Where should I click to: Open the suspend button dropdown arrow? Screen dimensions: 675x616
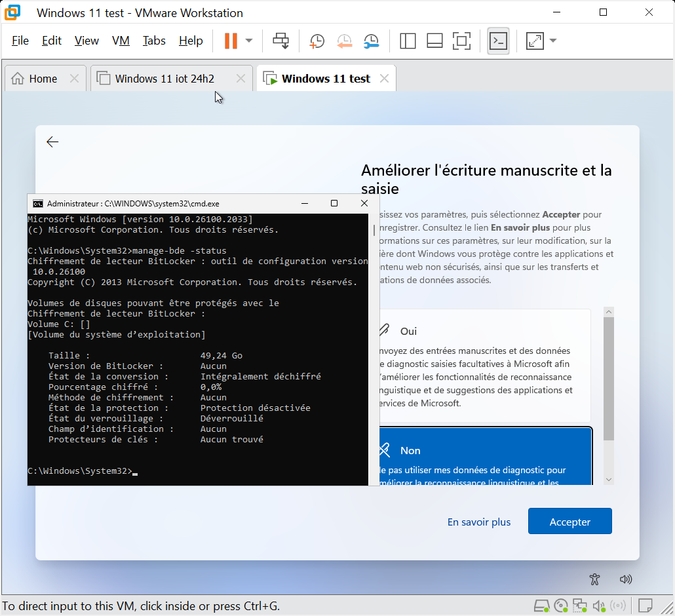[x=248, y=41]
